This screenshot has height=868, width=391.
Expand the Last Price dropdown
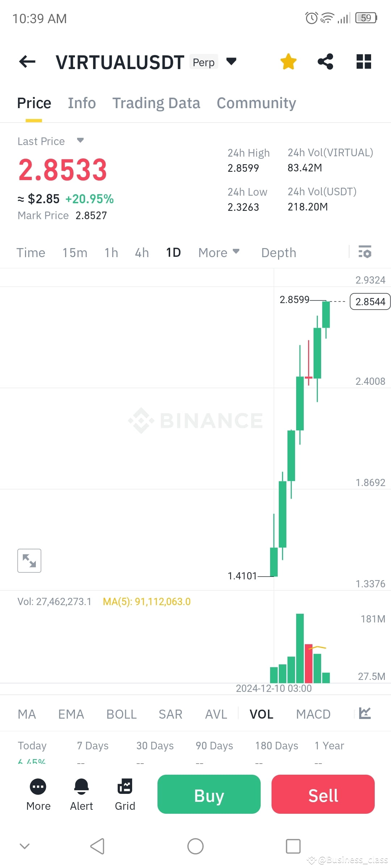pos(80,141)
